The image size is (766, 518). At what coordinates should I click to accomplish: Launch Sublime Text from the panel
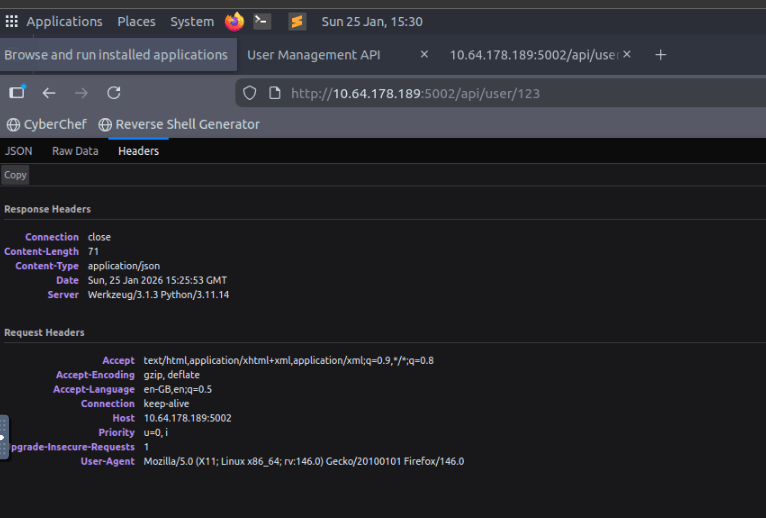(297, 22)
